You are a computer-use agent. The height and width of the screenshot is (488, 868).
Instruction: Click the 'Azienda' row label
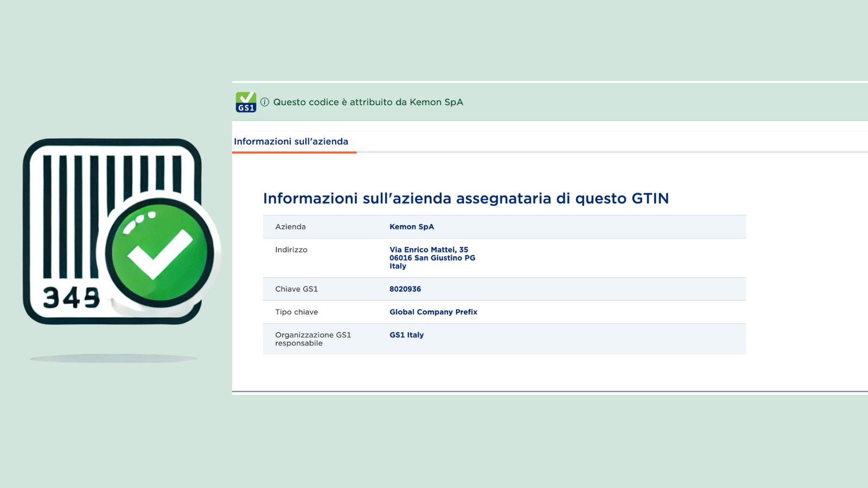[290, 227]
